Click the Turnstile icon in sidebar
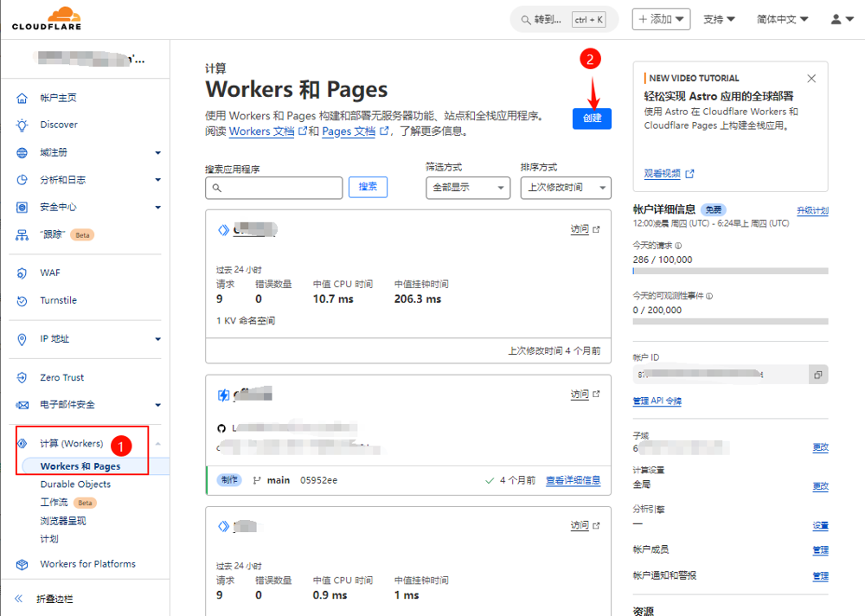The width and height of the screenshot is (865, 616). 22,301
